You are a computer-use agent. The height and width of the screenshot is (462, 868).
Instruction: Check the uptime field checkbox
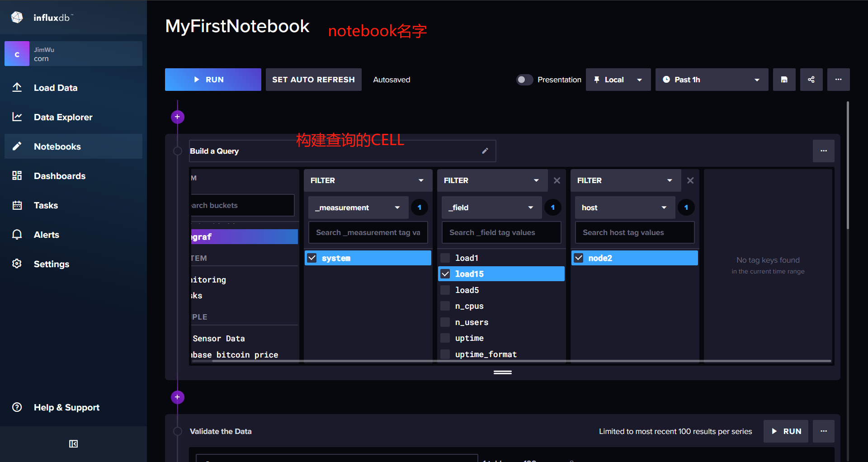tap(445, 338)
